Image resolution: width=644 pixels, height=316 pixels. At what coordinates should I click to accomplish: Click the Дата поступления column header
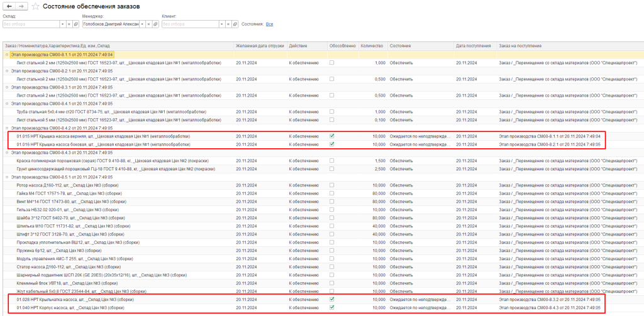[475, 46]
